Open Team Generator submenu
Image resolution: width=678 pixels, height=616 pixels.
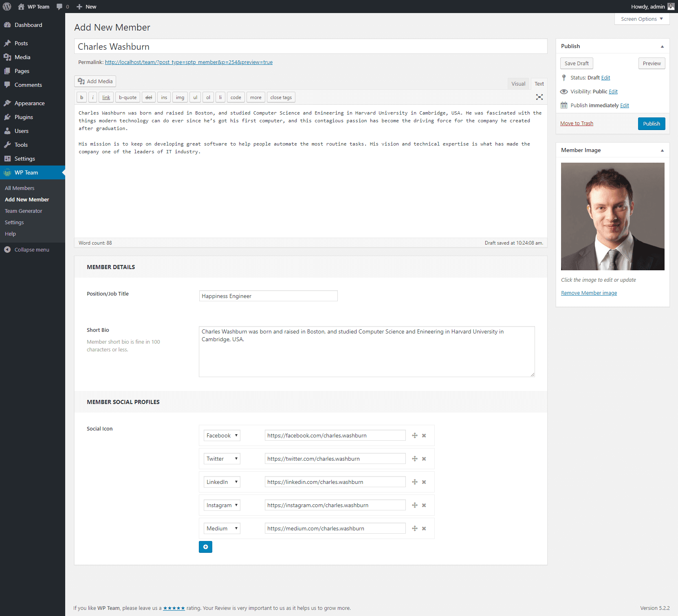(23, 211)
